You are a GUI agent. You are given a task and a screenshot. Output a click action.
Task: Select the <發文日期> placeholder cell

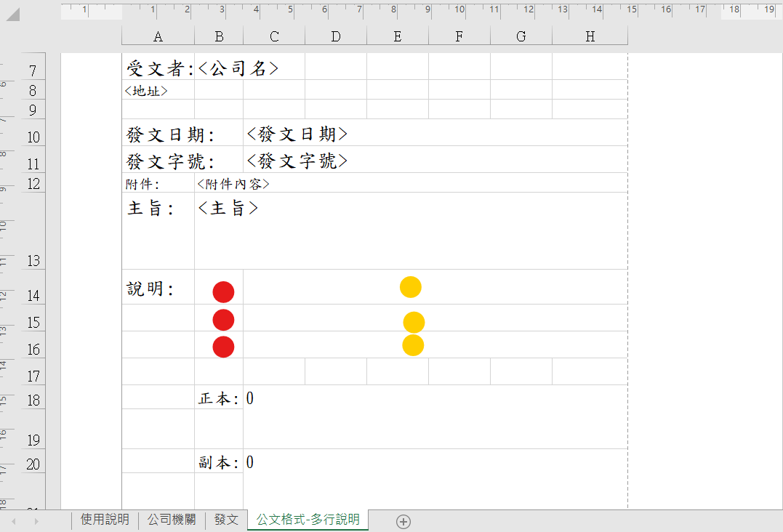click(x=435, y=133)
